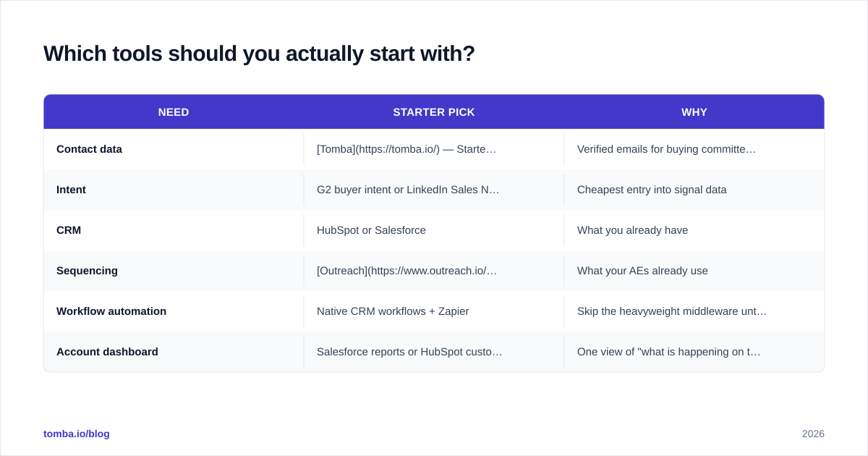Select the 'CRM' cell

[174, 230]
